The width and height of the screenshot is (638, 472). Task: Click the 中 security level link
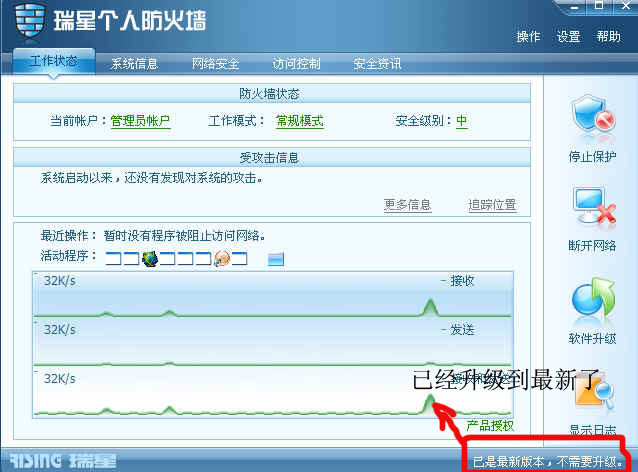[461, 121]
